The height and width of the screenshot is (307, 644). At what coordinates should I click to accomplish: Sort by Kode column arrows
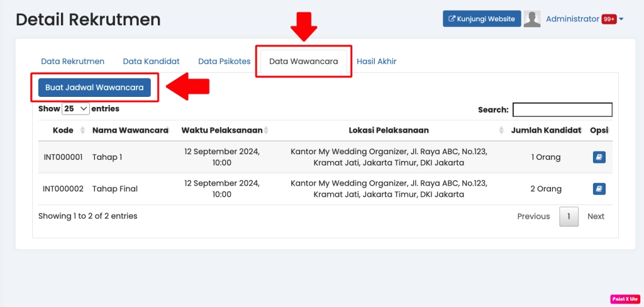pyautogui.click(x=82, y=130)
